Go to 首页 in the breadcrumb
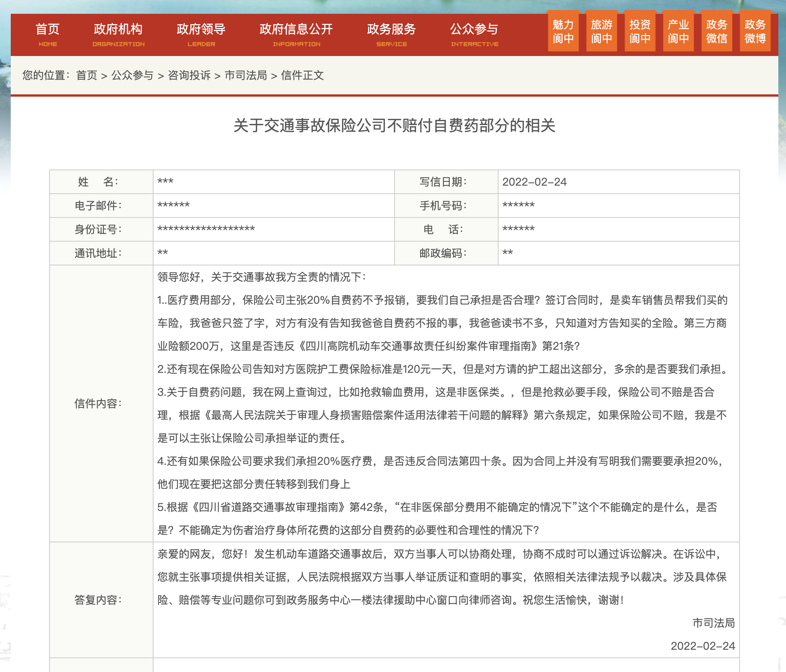Viewport: 786px width, 672px height. pos(87,75)
